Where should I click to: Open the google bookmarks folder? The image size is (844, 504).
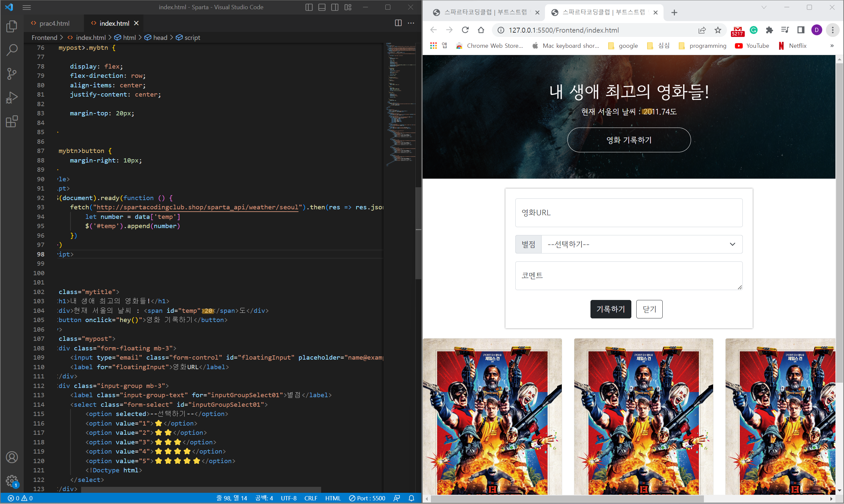(623, 46)
